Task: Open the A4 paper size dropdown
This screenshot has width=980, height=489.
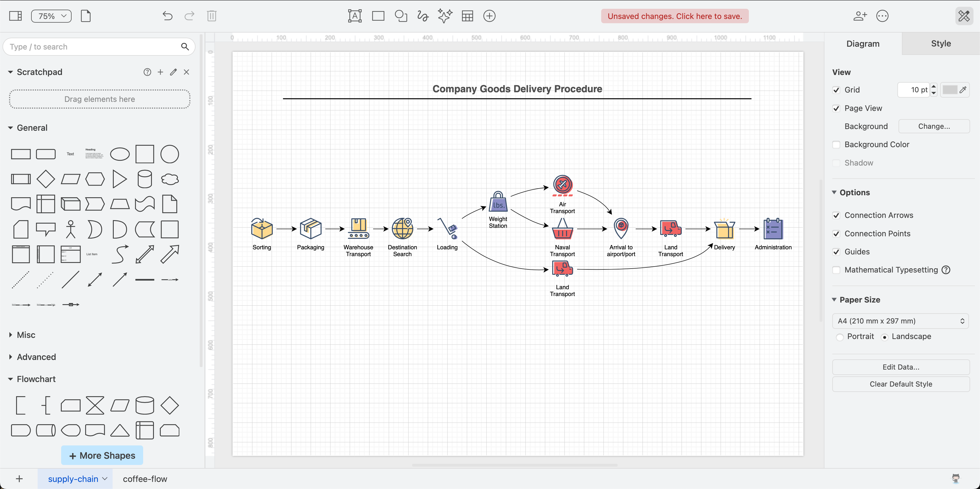Action: [901, 321]
